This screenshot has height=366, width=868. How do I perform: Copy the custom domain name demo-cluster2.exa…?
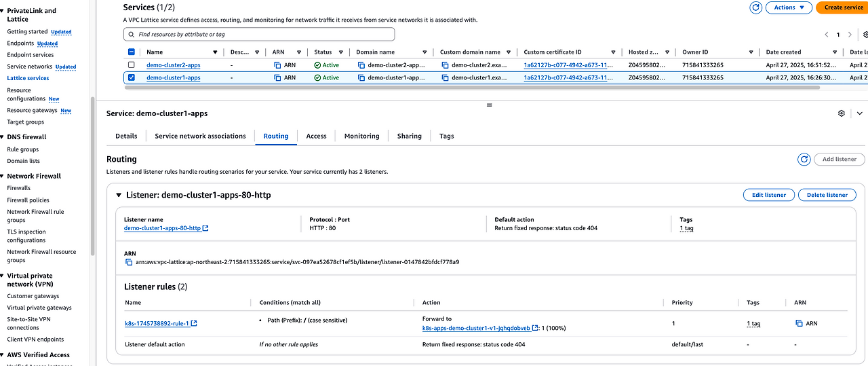[446, 65]
